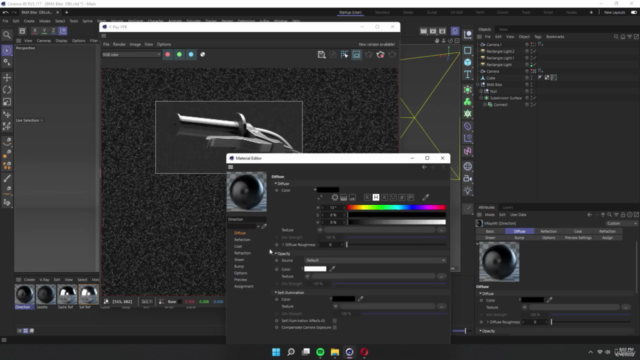640x360 pixels.
Task: Collapse the Self-Illumination section
Action: (276, 293)
